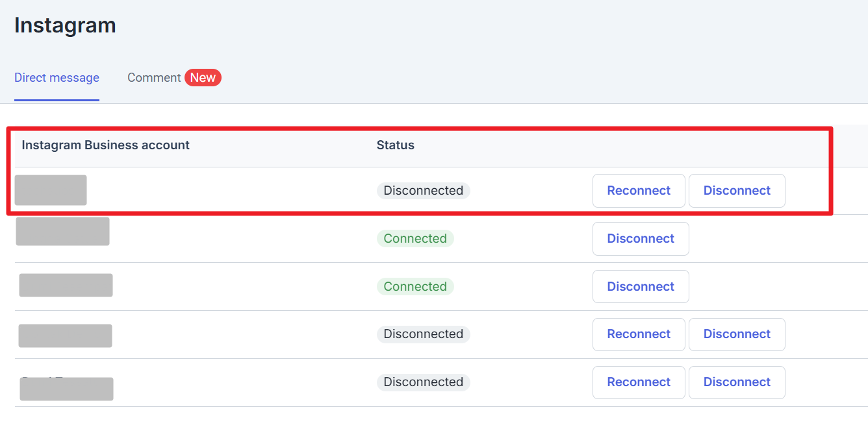
Task: Disconnect the first listed Instagram account
Action: click(737, 191)
